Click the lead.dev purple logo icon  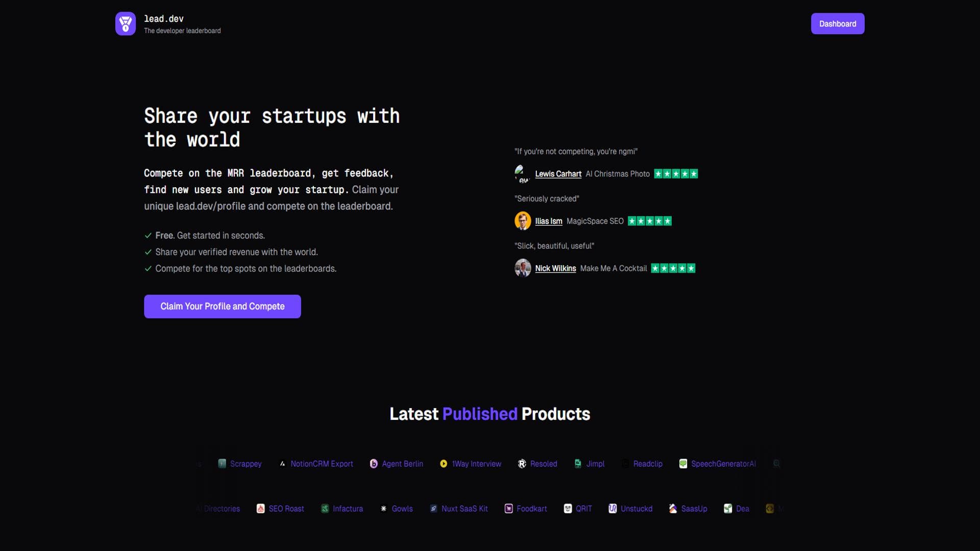tap(125, 23)
